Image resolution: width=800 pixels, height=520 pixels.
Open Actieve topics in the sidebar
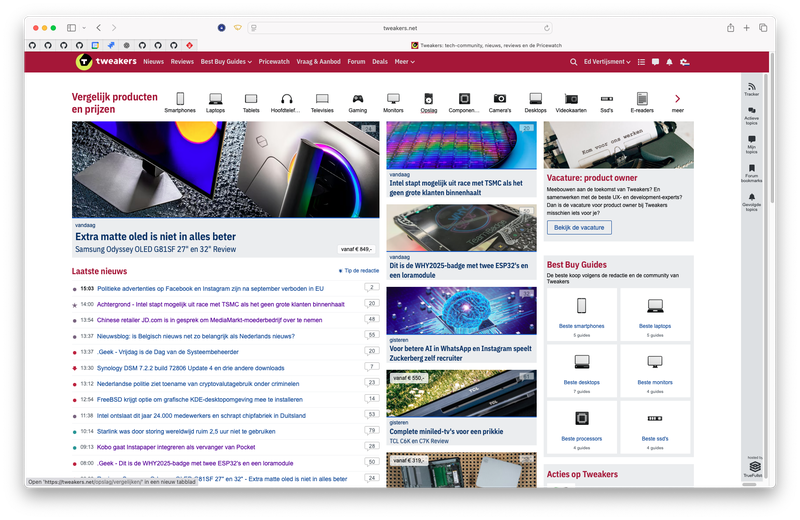point(752,116)
